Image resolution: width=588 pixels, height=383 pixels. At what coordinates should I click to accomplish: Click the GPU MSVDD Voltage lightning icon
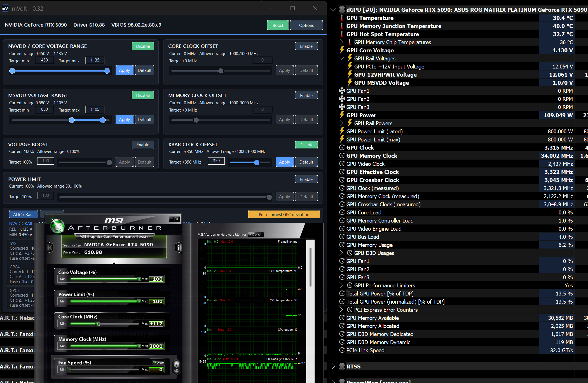350,83
